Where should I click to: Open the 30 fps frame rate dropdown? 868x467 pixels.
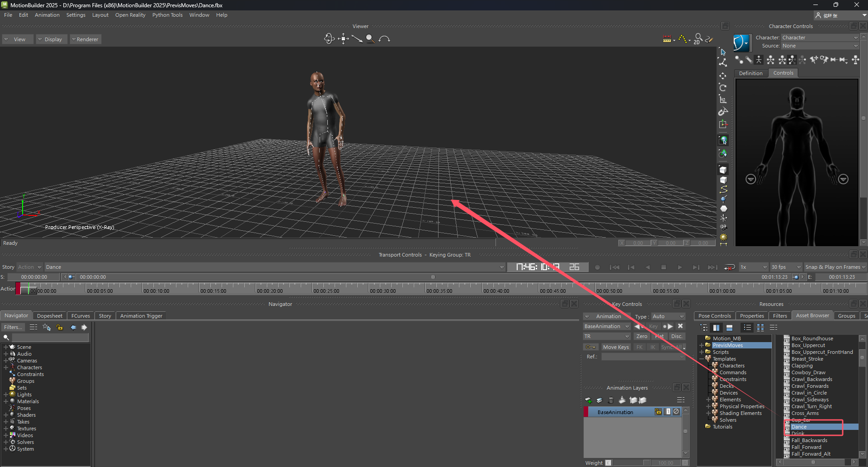[786, 267]
